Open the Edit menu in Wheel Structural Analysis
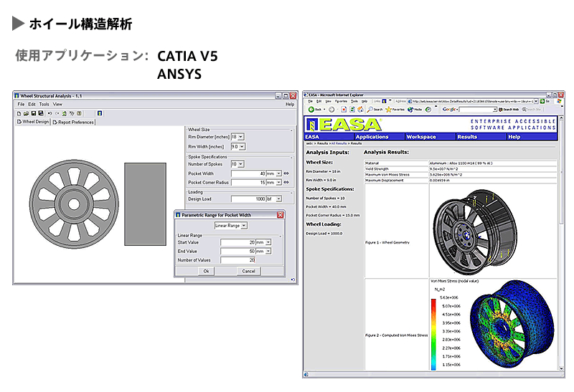The image size is (574, 392). [x=32, y=104]
